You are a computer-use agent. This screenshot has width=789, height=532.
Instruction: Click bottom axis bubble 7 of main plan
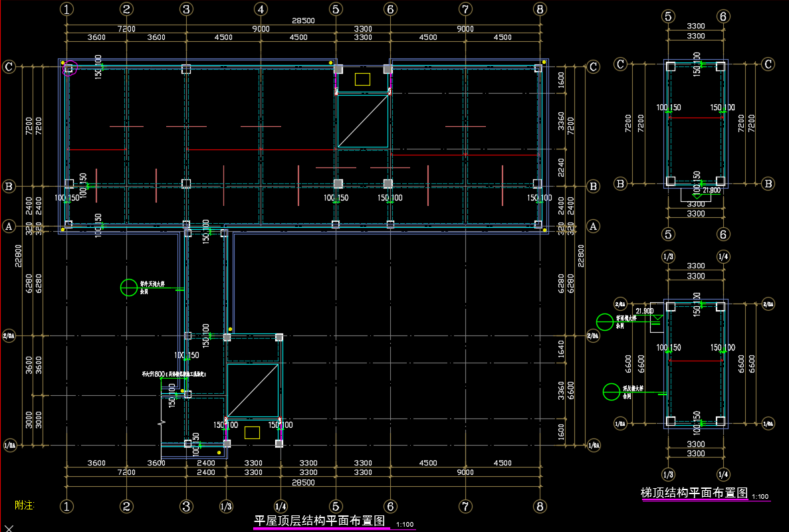(465, 506)
